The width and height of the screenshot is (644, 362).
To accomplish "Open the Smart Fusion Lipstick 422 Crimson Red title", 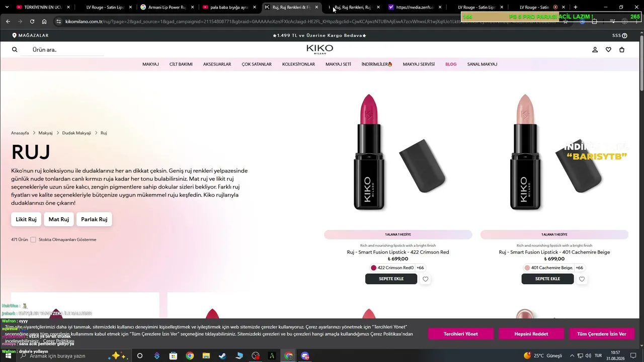I will pos(398,252).
